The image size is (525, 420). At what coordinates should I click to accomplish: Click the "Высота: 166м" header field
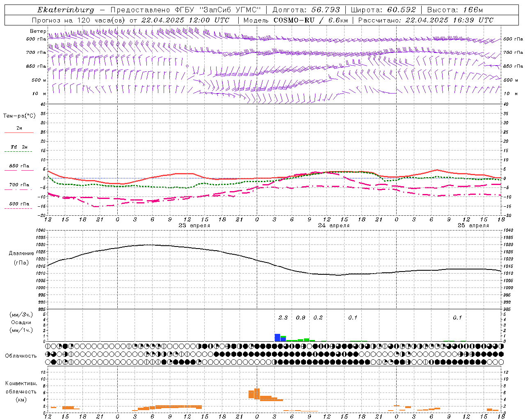(455, 10)
